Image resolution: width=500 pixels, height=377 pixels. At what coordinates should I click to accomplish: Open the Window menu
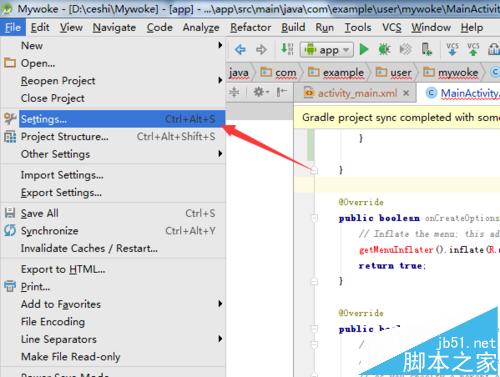click(431, 28)
